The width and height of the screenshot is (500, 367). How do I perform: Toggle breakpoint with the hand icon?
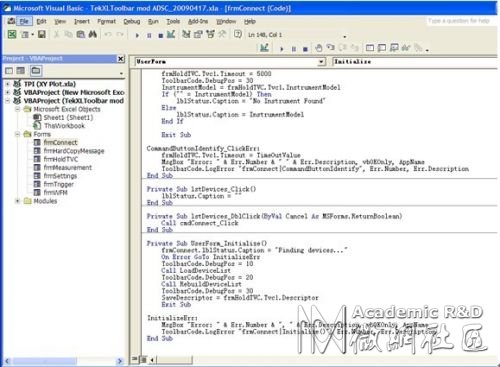click(319, 48)
